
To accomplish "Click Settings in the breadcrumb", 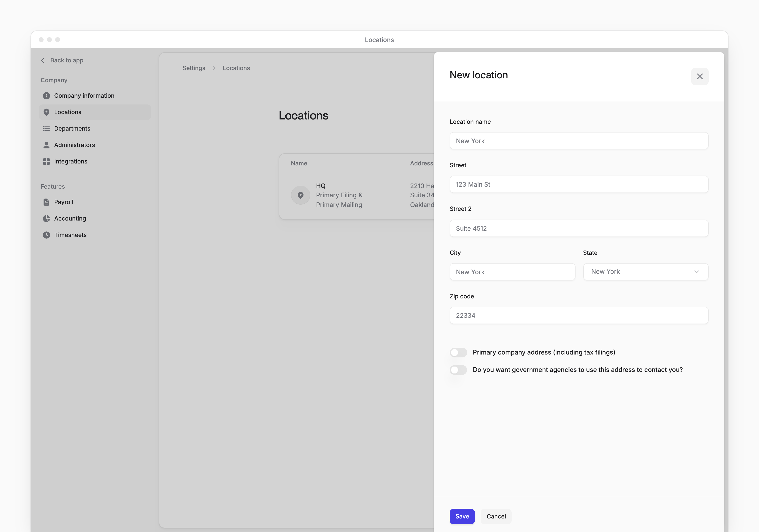I will point(194,68).
